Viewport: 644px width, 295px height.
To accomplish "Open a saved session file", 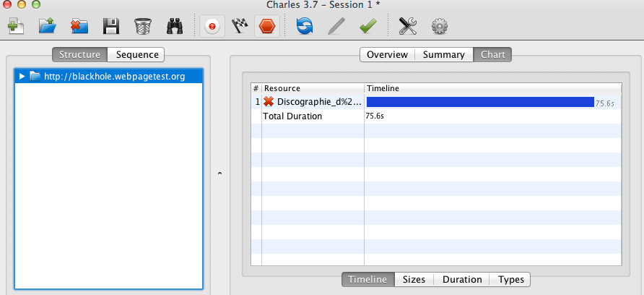I will 48,27.
